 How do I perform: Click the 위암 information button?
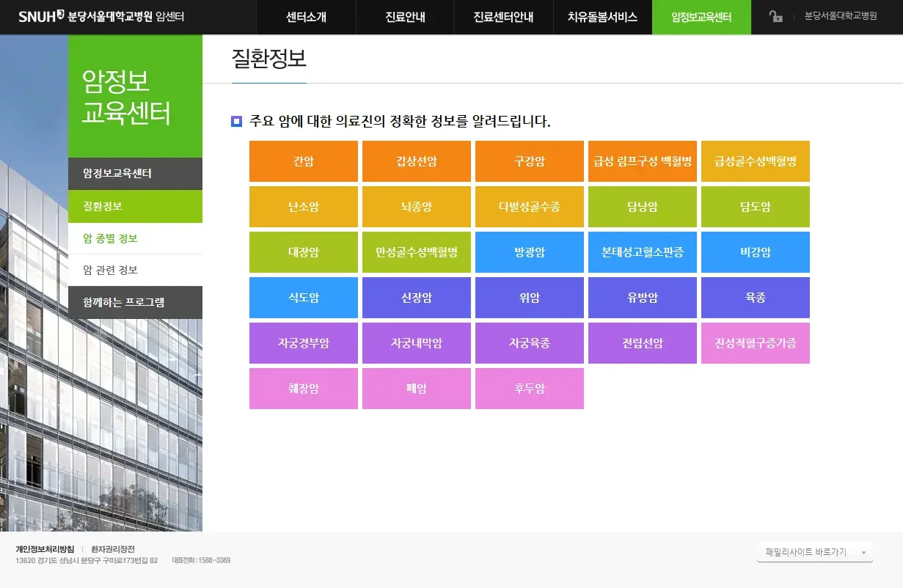click(529, 297)
